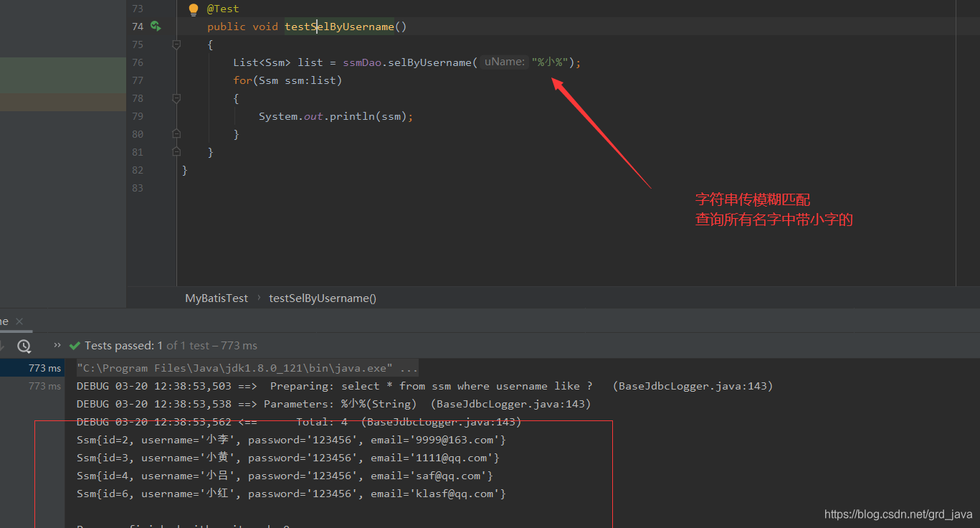The height and width of the screenshot is (528, 980).
Task: Click the "public void" keywords on line 74
Action: (242, 27)
